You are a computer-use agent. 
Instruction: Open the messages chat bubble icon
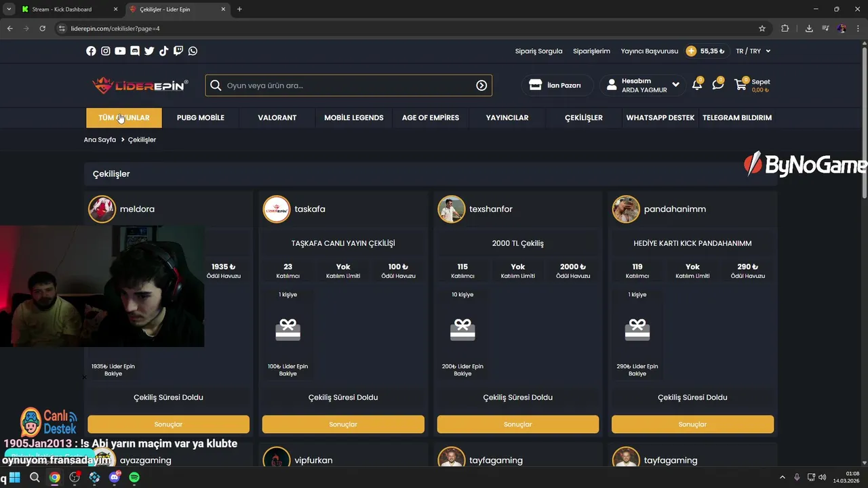[x=717, y=85]
